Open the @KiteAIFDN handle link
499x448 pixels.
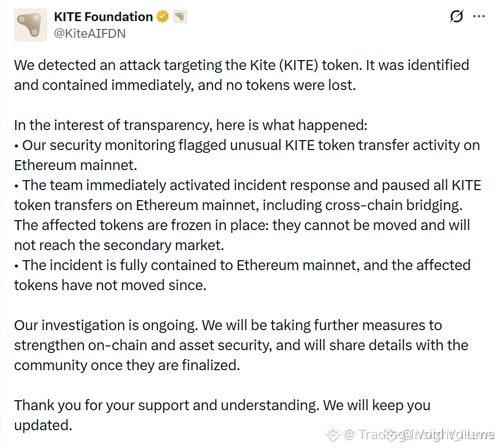tap(90, 33)
